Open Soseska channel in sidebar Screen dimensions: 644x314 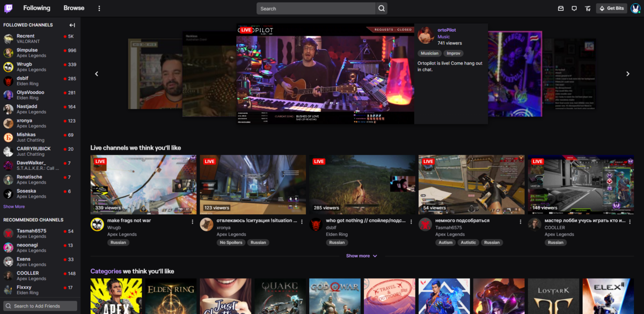click(40, 194)
